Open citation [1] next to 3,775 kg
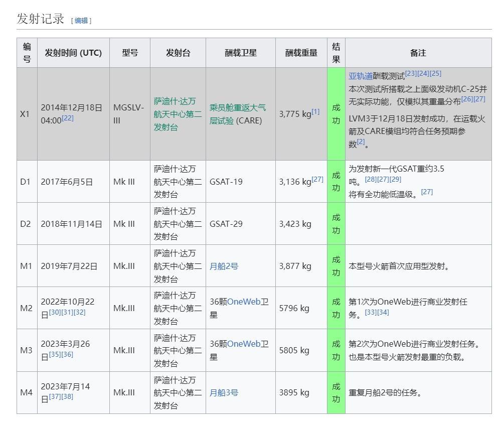Viewport: 504px width, 426px height. [315, 111]
